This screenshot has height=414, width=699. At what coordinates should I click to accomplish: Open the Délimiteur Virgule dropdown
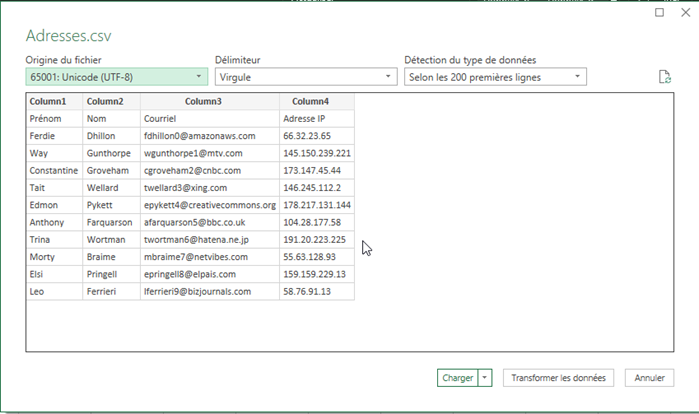coord(306,77)
